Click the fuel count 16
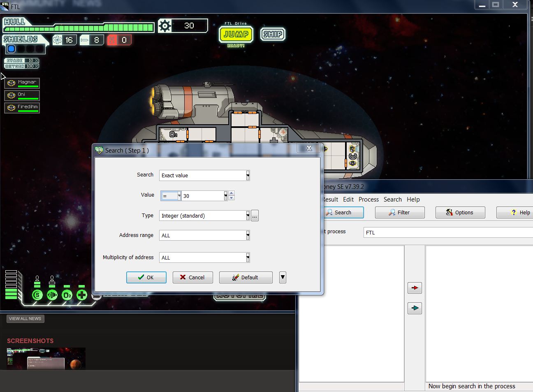Viewport: 533px width, 392px height. click(x=69, y=40)
